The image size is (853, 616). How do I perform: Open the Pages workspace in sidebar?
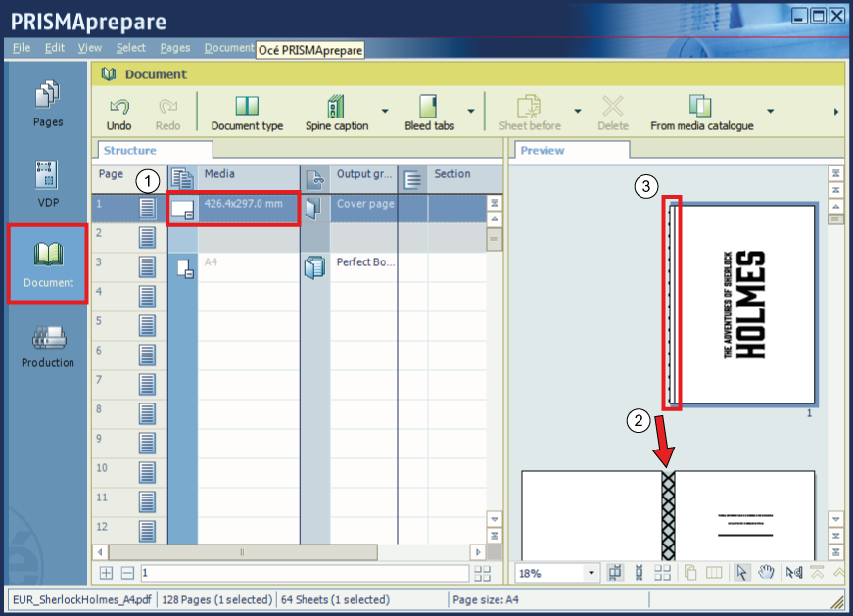click(48, 104)
